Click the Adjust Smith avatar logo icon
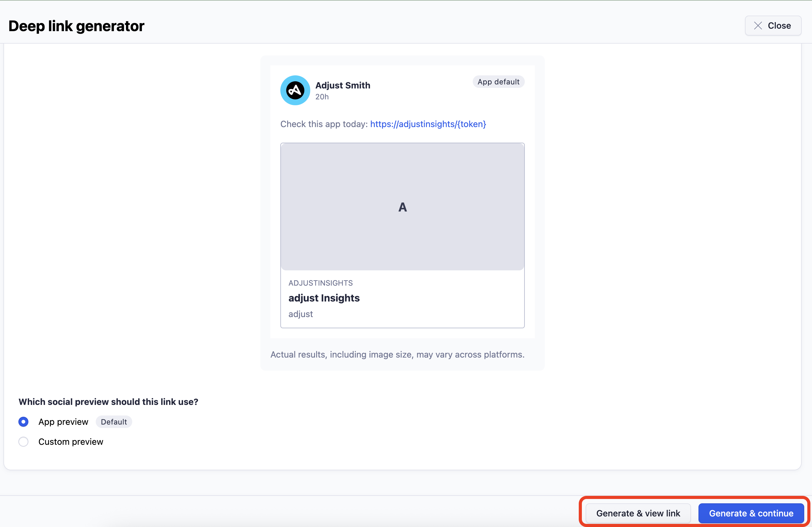 [295, 90]
